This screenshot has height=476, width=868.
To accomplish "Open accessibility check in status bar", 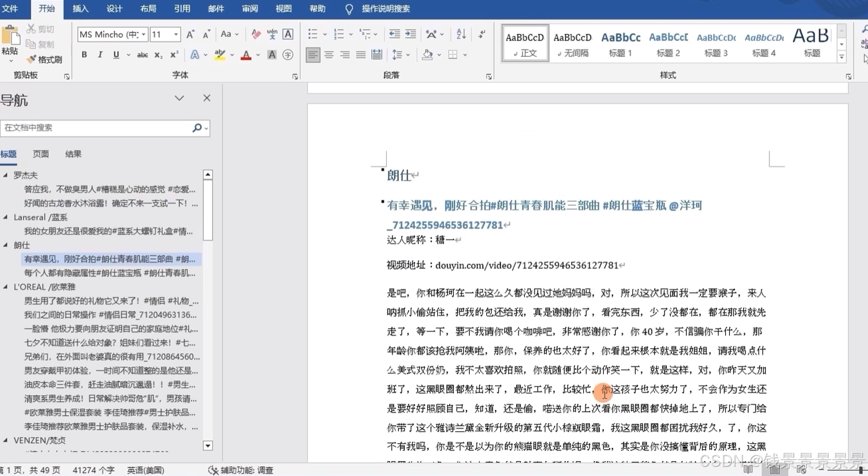I will 241,470.
